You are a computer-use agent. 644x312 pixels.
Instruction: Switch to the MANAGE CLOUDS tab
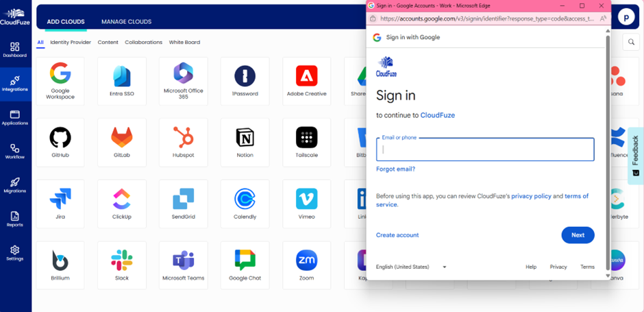pyautogui.click(x=127, y=22)
